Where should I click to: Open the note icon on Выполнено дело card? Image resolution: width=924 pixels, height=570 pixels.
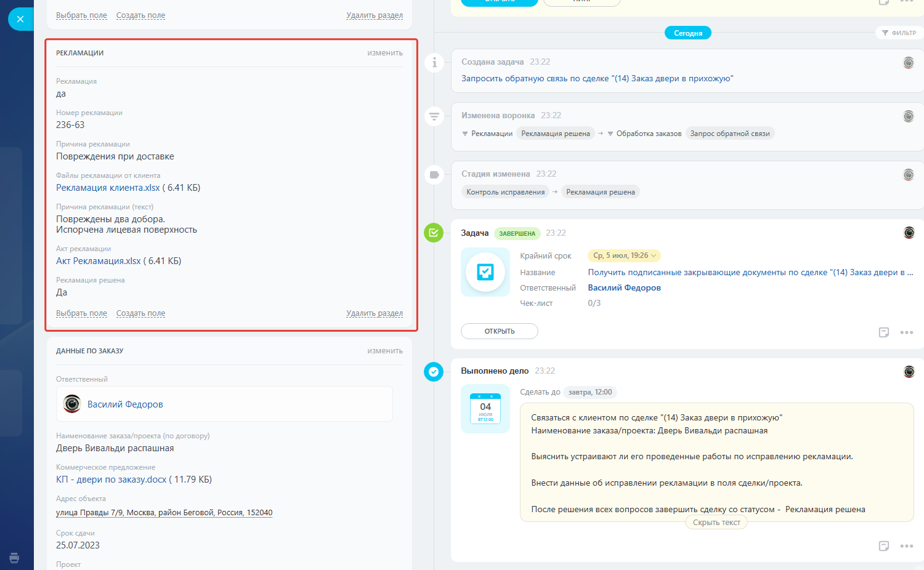pos(884,546)
